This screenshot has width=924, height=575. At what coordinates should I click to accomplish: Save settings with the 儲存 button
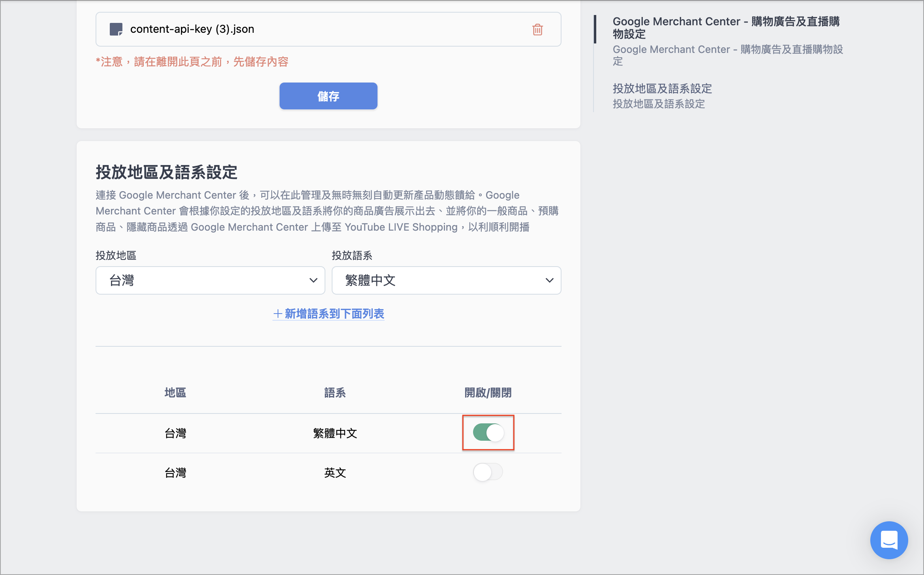tap(328, 96)
